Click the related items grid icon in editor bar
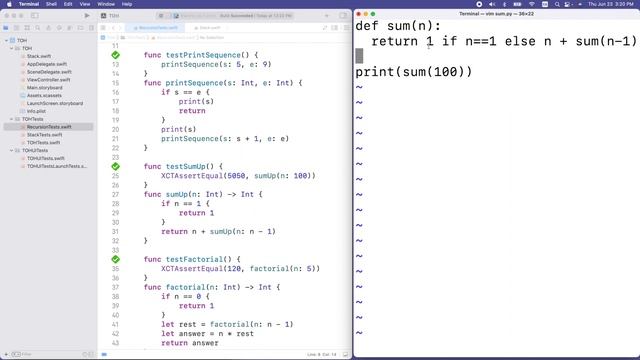Screen dimensions: 640x360 103,28
